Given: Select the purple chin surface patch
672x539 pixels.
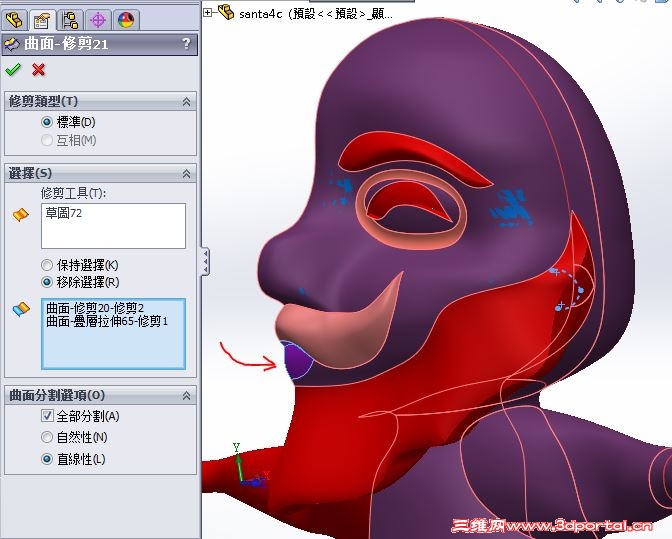Looking at the screenshot, I should [x=297, y=360].
